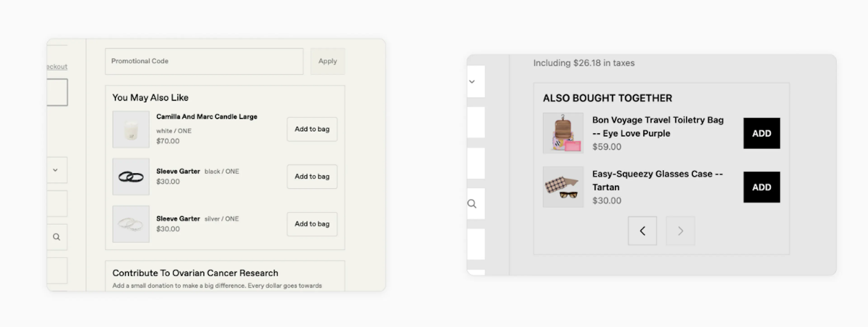
Task: Click the Promotional Code input field
Action: click(x=204, y=61)
